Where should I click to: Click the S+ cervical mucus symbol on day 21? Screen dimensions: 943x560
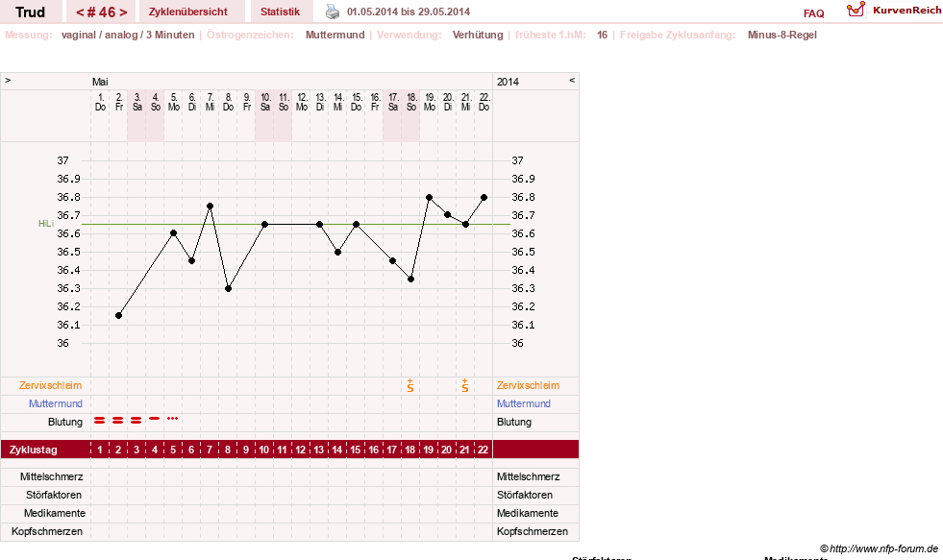pos(465,386)
